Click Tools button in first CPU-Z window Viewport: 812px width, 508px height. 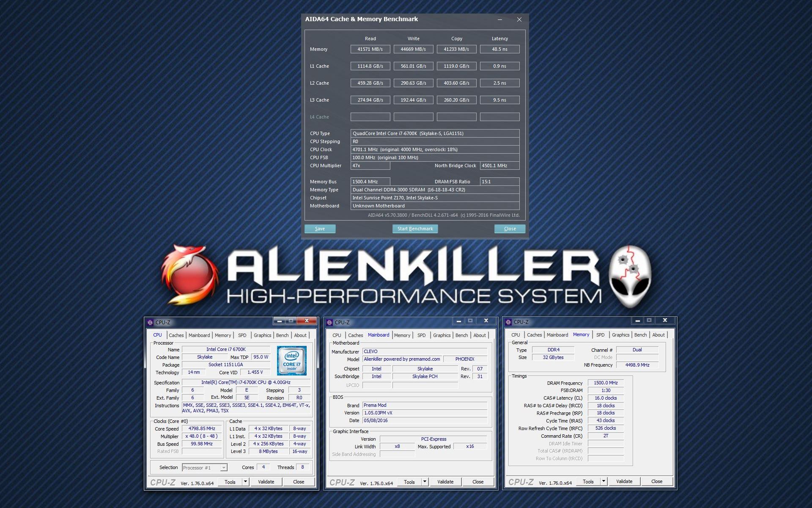(230, 482)
